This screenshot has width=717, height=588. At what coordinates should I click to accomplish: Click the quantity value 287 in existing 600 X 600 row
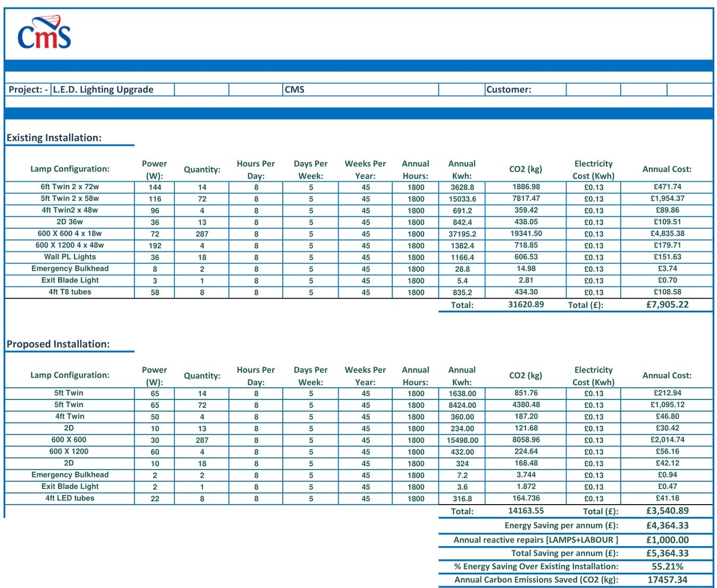click(202, 234)
